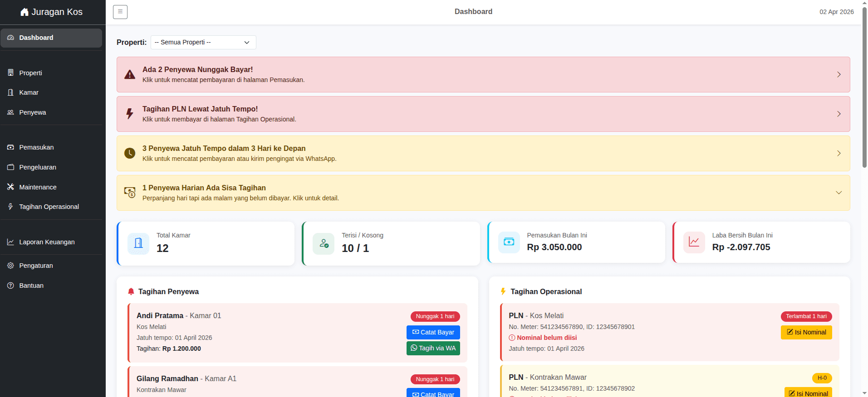Click the Pemasukan cash icon in sidebar
The height and width of the screenshot is (397, 868).
click(10, 147)
